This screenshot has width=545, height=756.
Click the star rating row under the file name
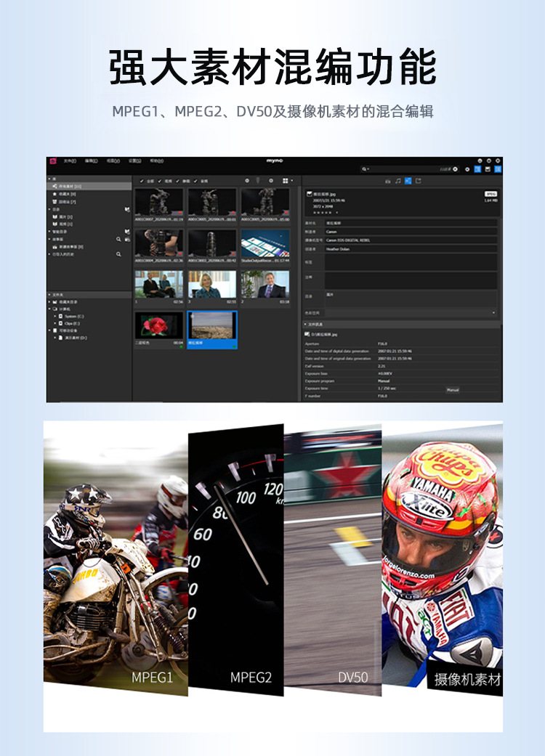point(325,212)
